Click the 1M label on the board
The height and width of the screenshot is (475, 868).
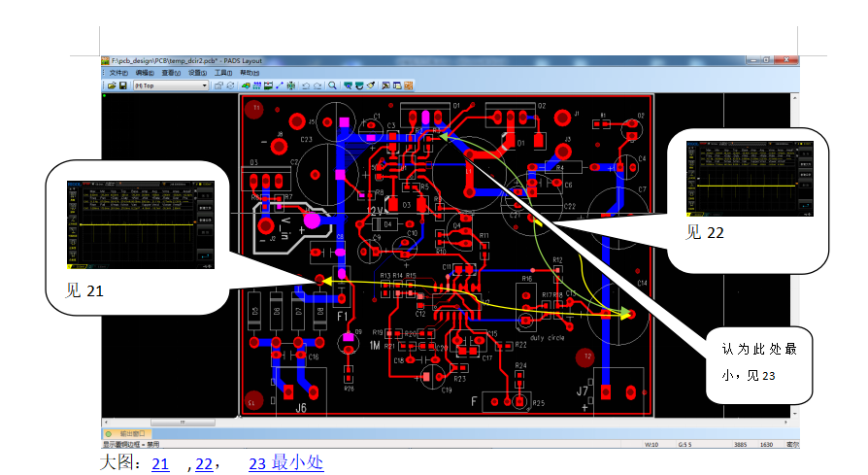tap(375, 346)
